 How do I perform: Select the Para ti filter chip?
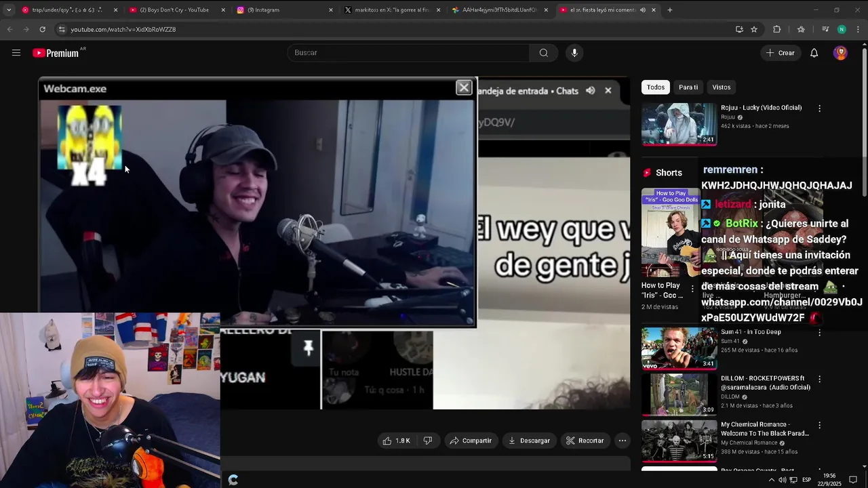(x=688, y=87)
